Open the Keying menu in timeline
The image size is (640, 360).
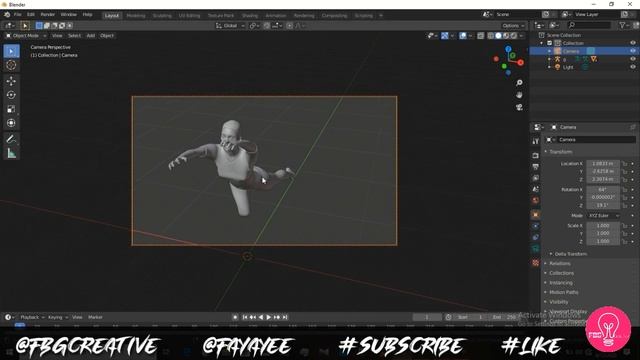[58, 317]
